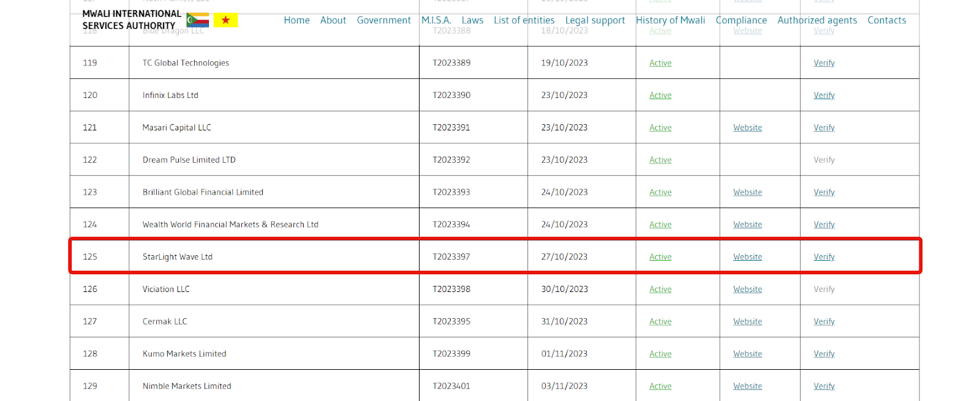Viewport: 980px width, 401px height.
Task: Verify TC Global Technologies license
Action: 824,63
